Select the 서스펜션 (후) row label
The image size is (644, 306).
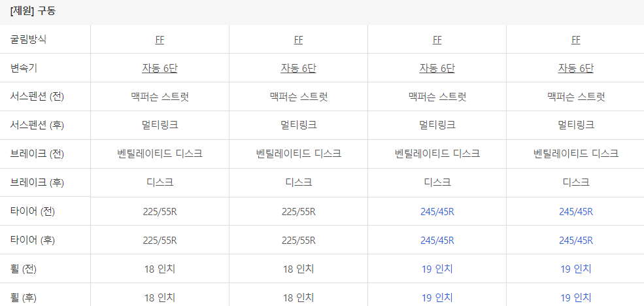pyautogui.click(x=37, y=126)
